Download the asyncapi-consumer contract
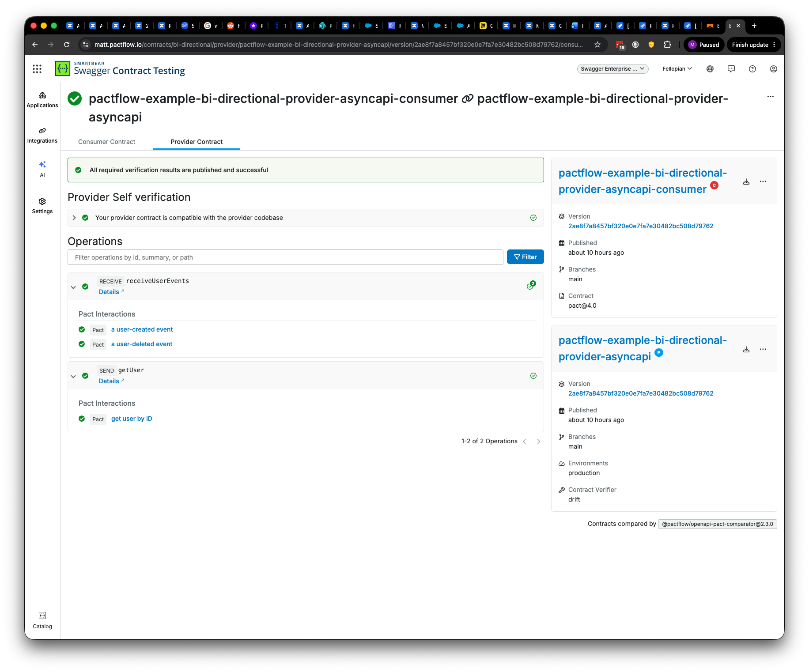This screenshot has width=809, height=672. click(746, 181)
